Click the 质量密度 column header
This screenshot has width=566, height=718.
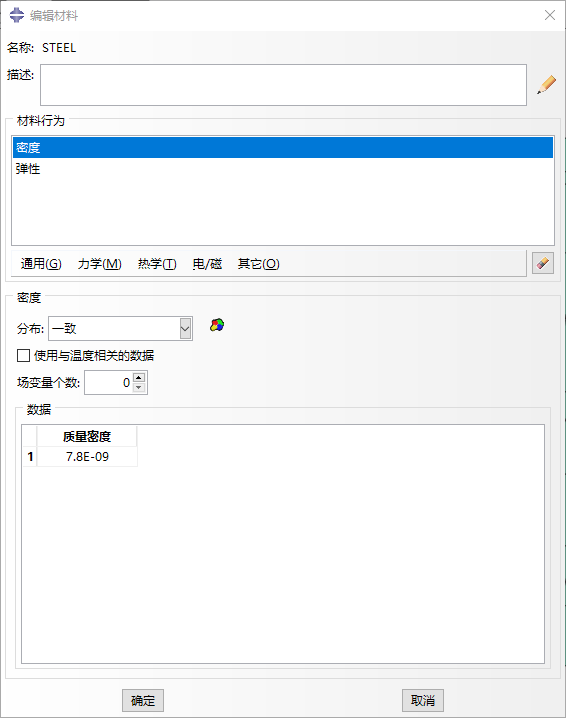point(87,436)
